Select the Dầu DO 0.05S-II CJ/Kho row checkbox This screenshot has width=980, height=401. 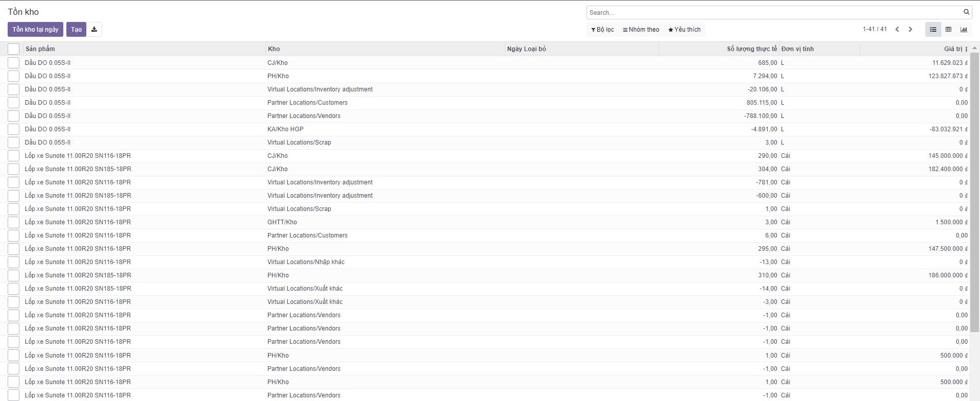(14, 63)
